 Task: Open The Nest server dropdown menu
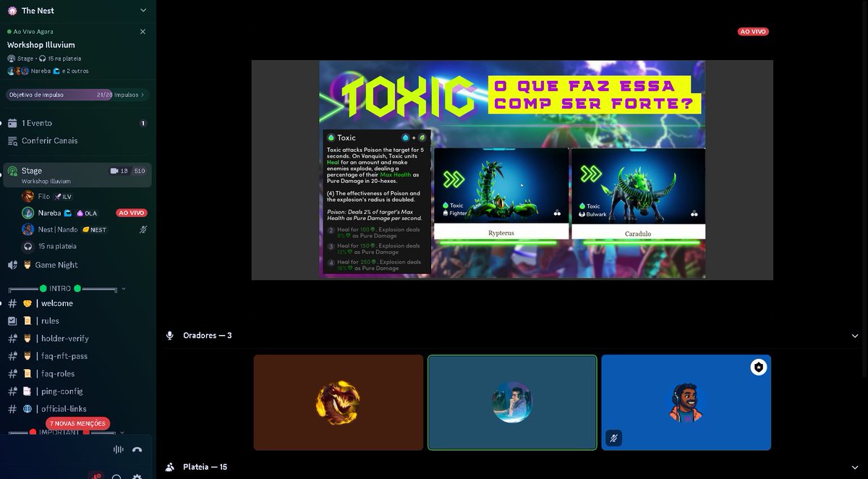click(142, 10)
